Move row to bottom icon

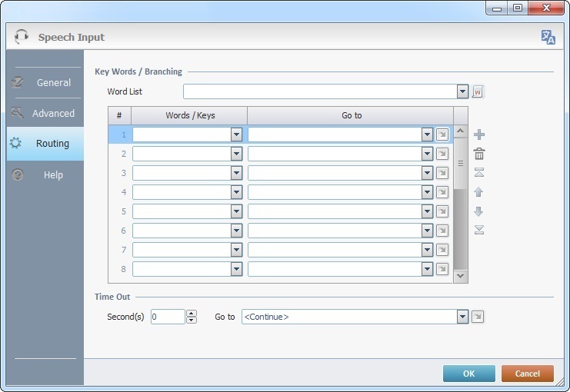(479, 230)
